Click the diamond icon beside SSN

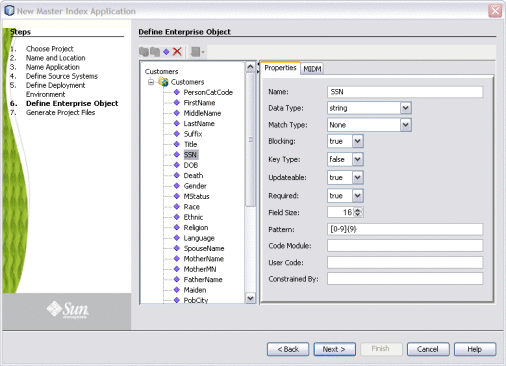click(177, 155)
